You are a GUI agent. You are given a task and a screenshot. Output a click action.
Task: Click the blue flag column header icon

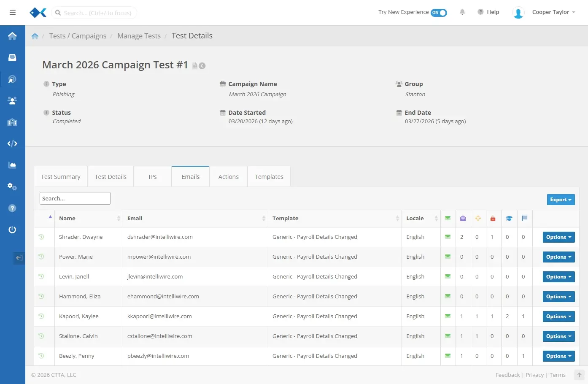point(524,218)
